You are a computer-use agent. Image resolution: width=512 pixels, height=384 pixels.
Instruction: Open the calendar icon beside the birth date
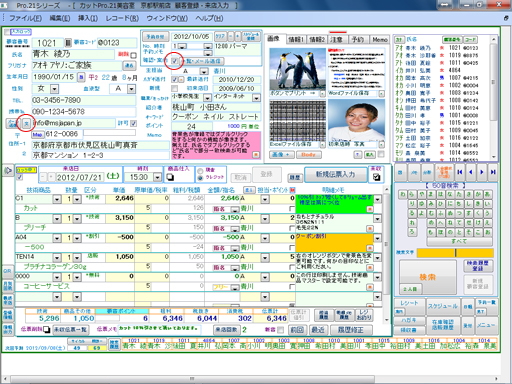pos(81,77)
